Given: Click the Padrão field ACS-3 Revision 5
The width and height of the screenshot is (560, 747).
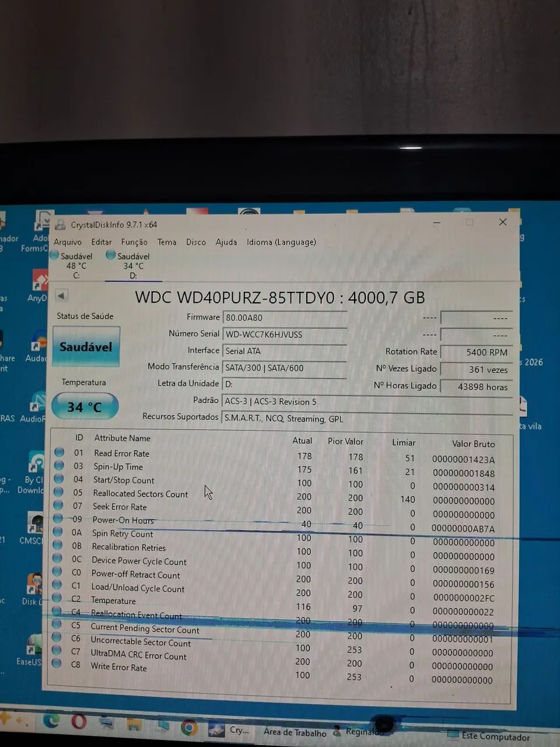Looking at the screenshot, I should coord(367,402).
